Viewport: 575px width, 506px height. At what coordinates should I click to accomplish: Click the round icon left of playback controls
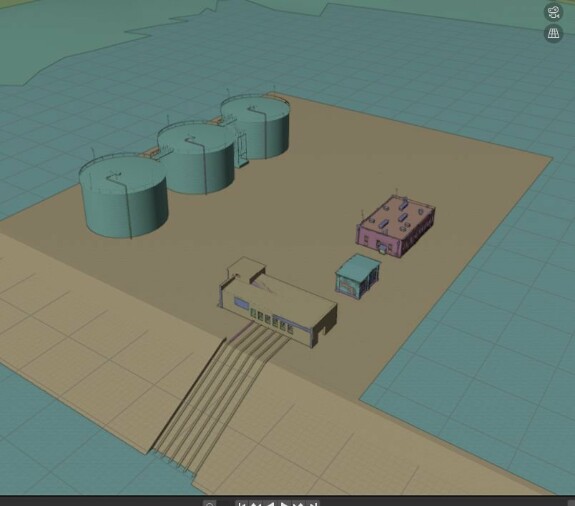[209, 503]
